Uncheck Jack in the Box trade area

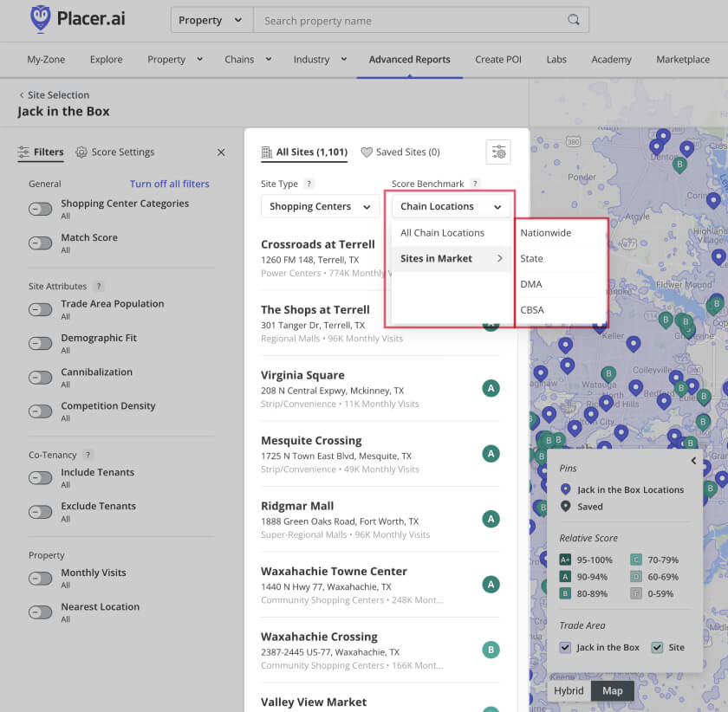[x=565, y=647]
